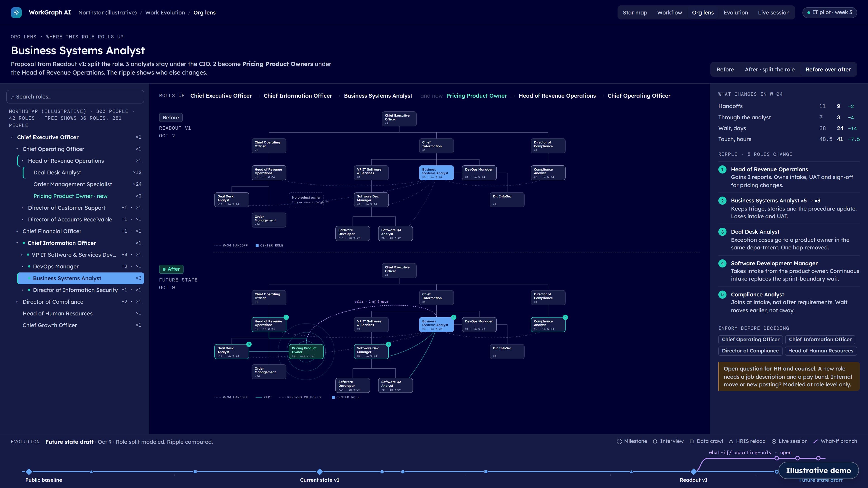Expand Director of Information Security tree row
This screenshot has width=868, height=488.
tap(23, 290)
